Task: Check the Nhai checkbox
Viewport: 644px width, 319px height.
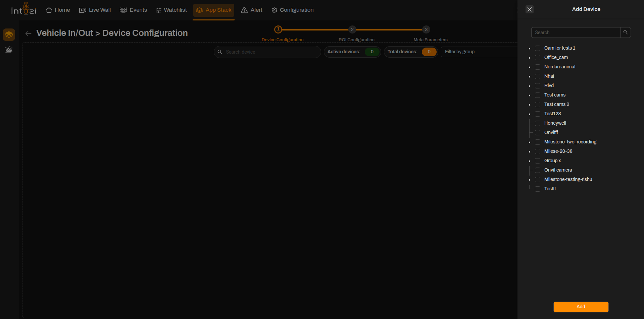Action: click(x=538, y=76)
